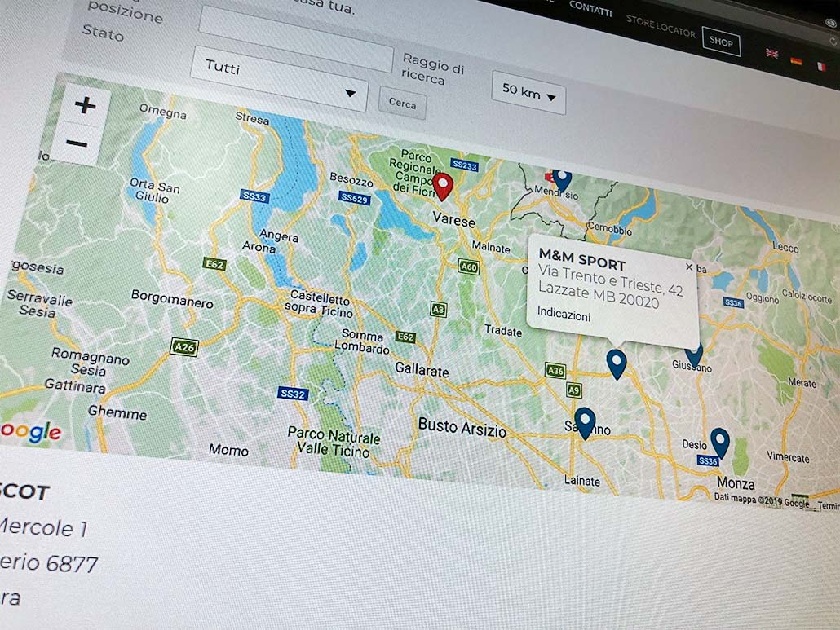This screenshot has width=840, height=630.
Task: Click the SS629 road badge
Action: (354, 199)
